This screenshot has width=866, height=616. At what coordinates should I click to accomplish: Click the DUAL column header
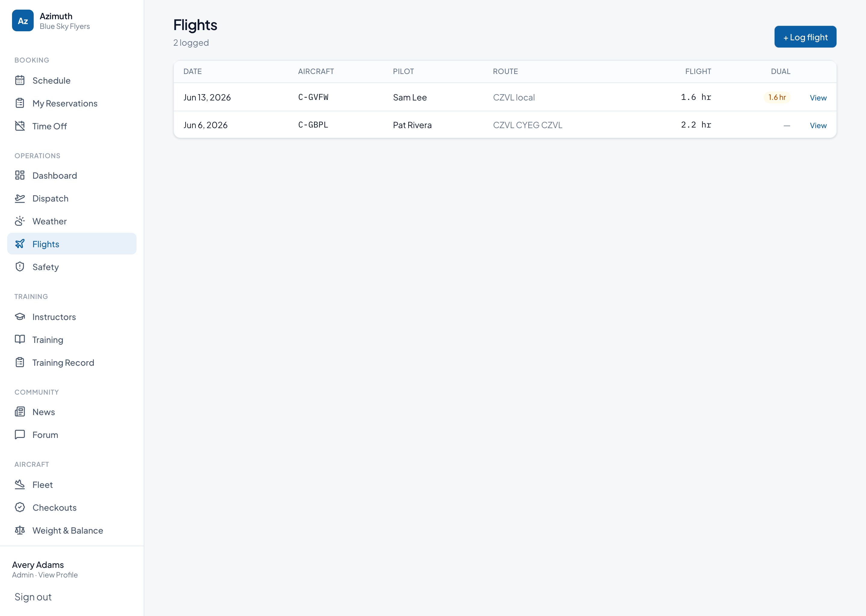[781, 71]
